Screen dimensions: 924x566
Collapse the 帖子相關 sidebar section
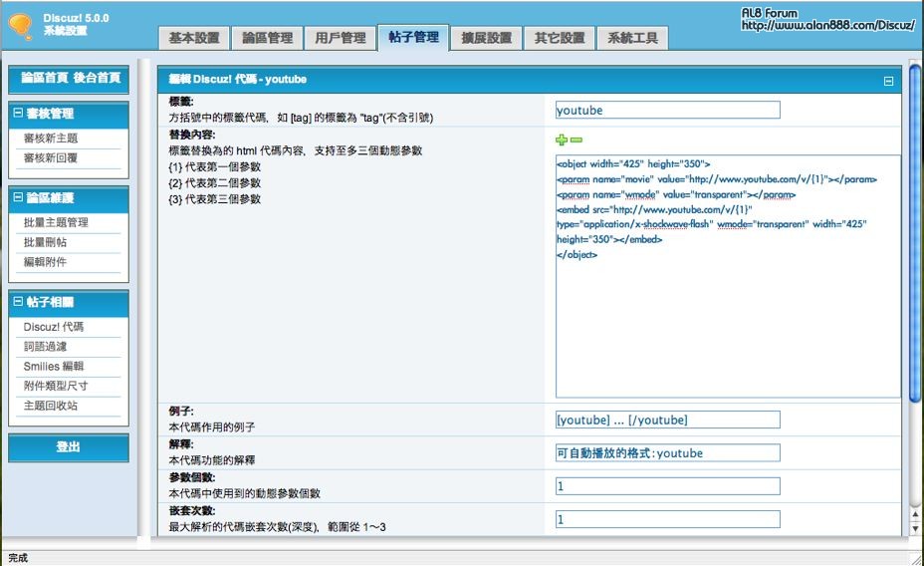[x=18, y=301]
